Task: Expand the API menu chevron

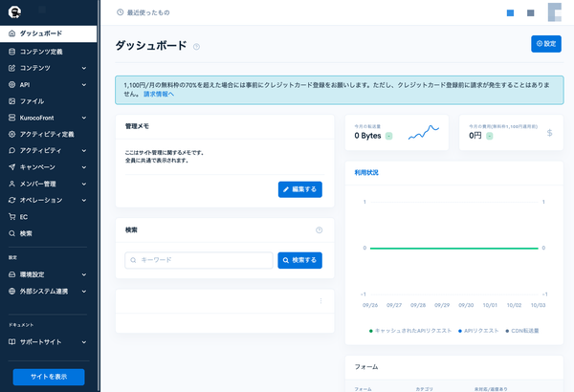Action: tap(84, 84)
